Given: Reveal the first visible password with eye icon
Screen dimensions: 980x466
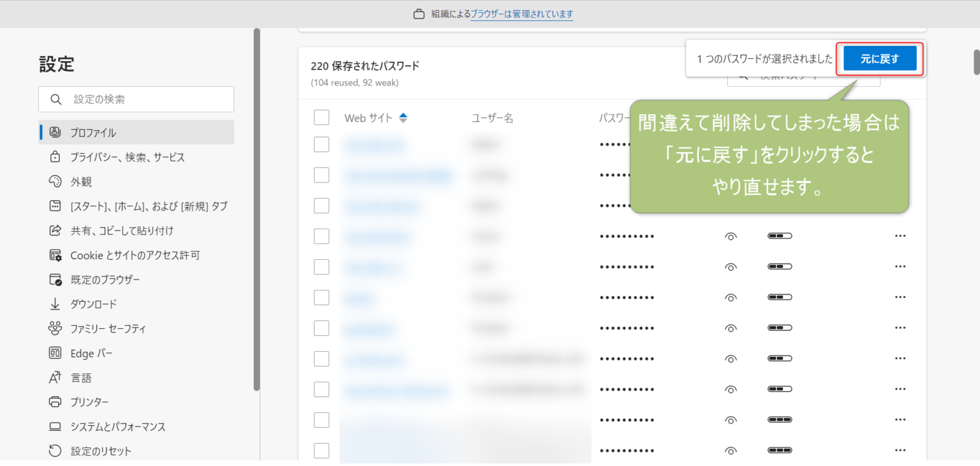Looking at the screenshot, I should coord(731,236).
